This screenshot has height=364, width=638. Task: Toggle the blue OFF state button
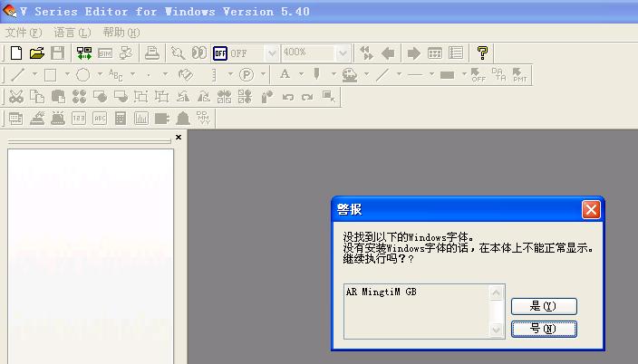click(x=219, y=53)
